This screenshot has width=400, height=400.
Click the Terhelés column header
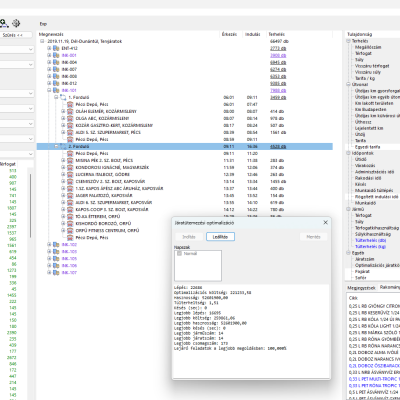[x=277, y=34]
